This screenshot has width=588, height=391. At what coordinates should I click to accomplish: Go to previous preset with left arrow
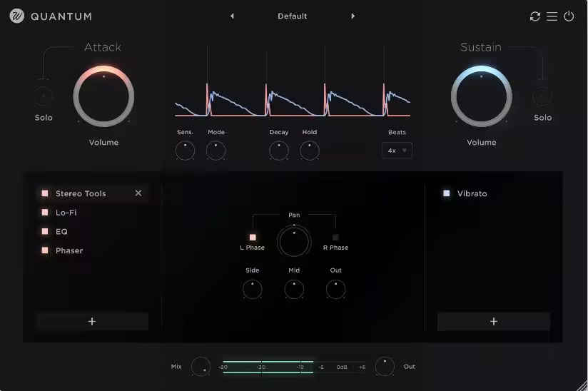(x=232, y=16)
